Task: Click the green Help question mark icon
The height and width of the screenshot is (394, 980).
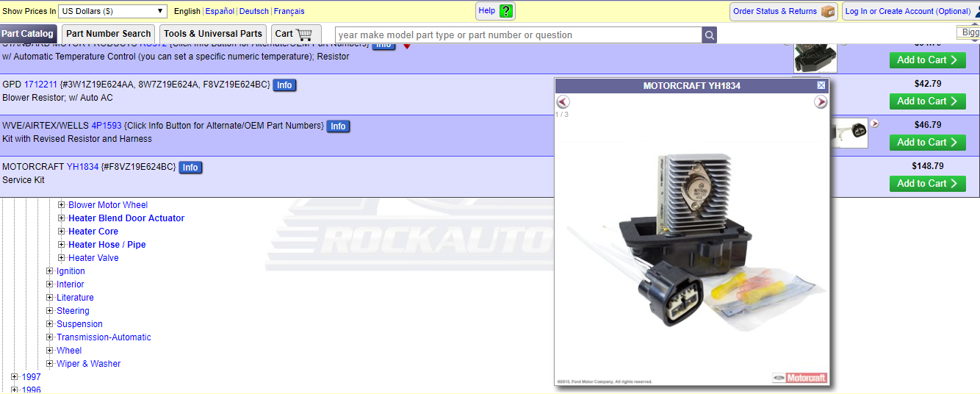Action: (x=505, y=11)
